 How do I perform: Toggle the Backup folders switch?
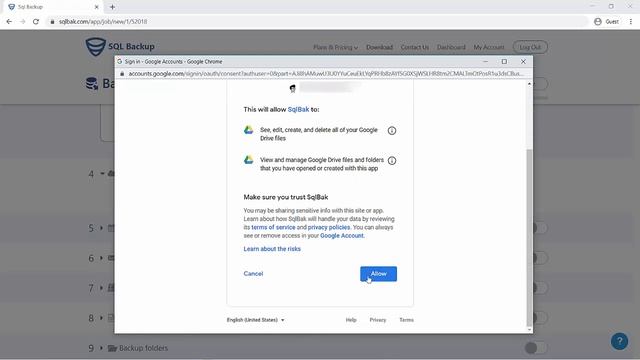536,348
